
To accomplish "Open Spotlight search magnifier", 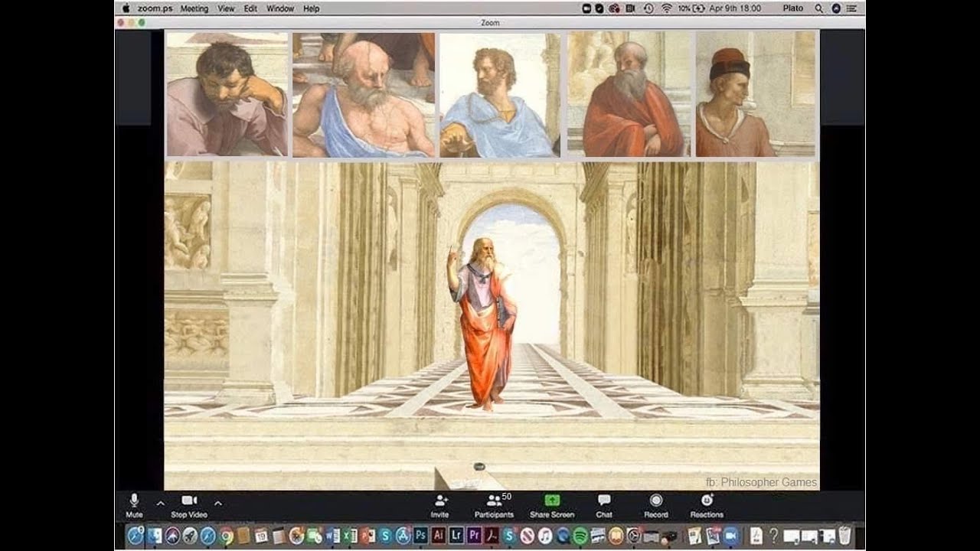I will (818, 8).
